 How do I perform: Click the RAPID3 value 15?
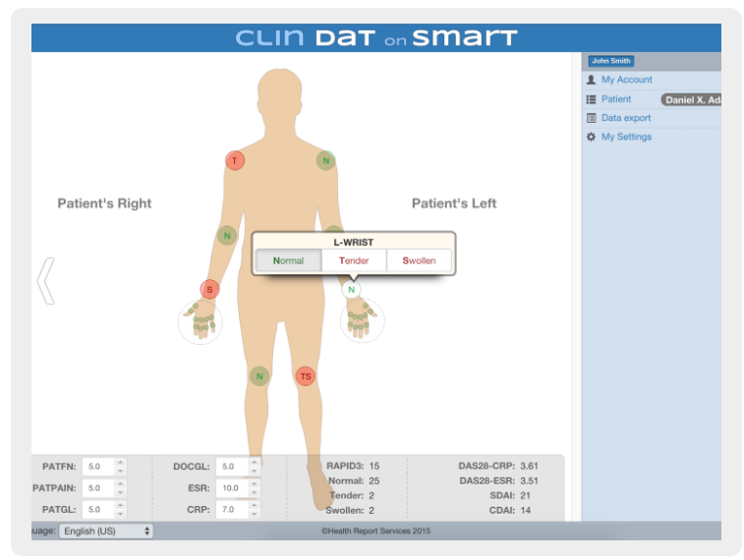(374, 466)
